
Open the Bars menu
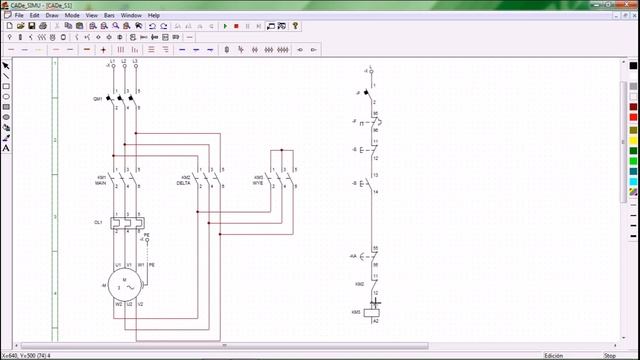[x=109, y=16]
